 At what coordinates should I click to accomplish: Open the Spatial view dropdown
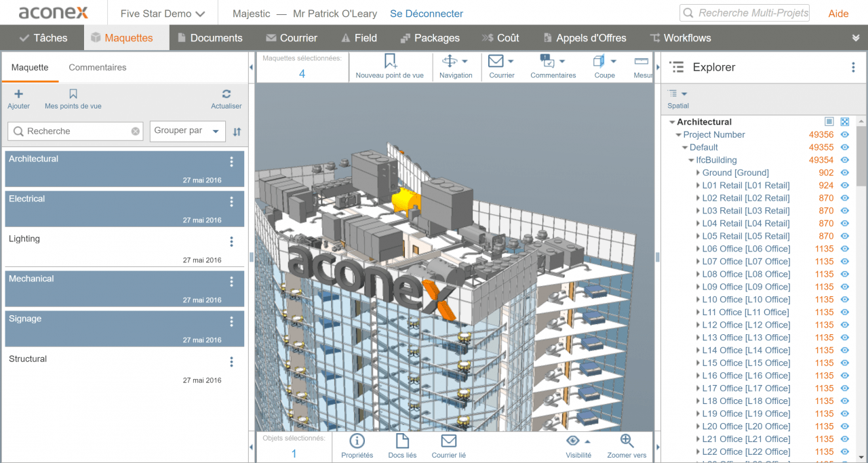coord(678,98)
